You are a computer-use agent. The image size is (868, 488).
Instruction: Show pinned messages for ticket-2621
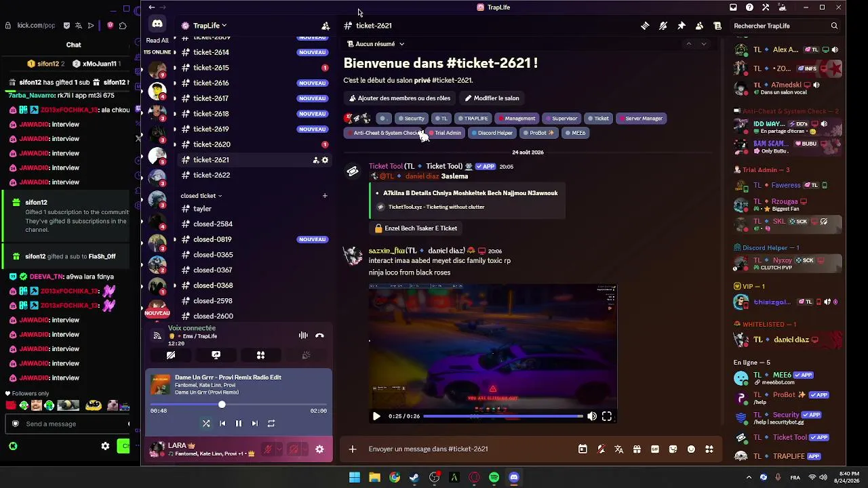(682, 26)
